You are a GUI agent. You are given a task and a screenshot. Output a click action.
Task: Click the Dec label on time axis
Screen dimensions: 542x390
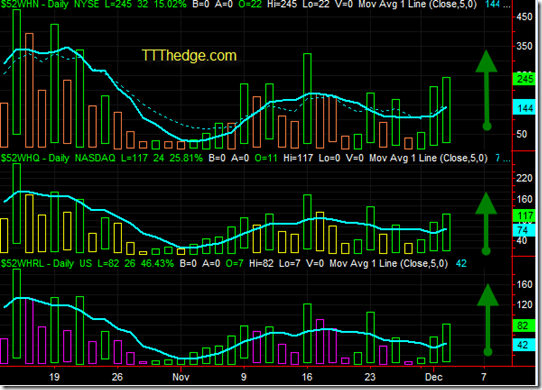pos(433,377)
